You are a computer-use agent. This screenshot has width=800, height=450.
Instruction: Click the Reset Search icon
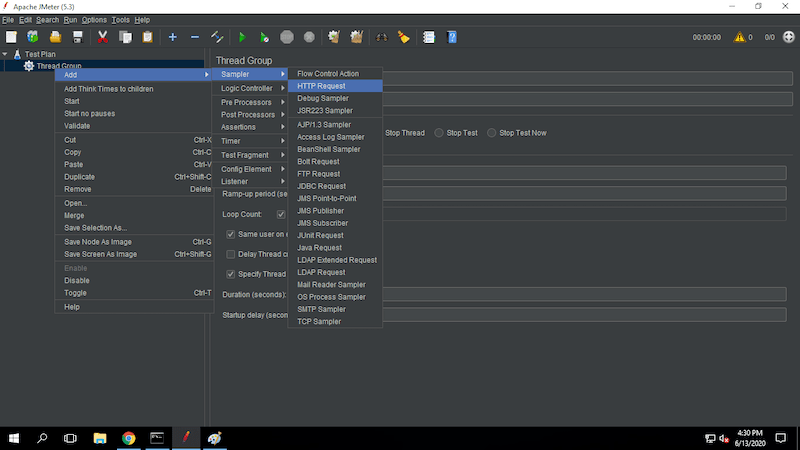[x=404, y=37]
